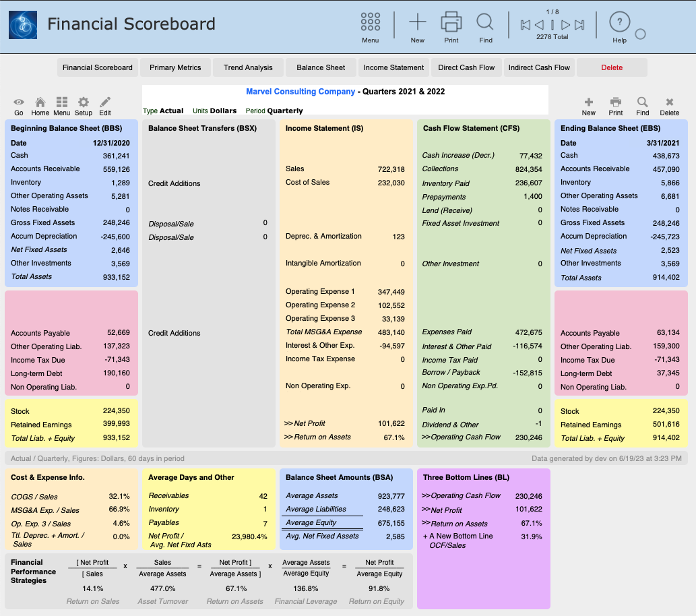Click the Type 'Actual' value
This screenshot has width=696, height=616.
[172, 111]
